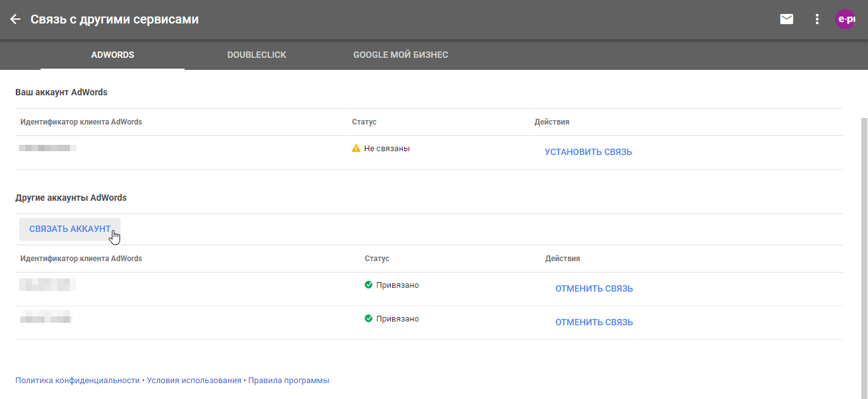Click the back arrow icon

15,19
